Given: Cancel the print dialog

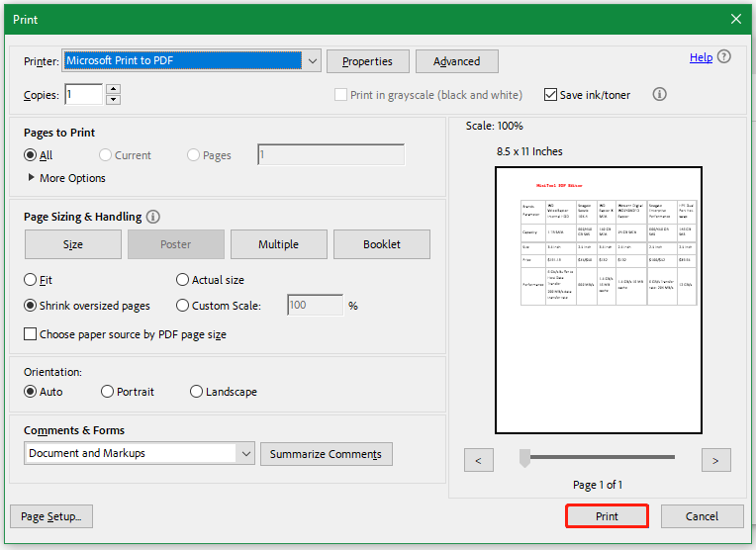Looking at the screenshot, I should click(x=702, y=516).
